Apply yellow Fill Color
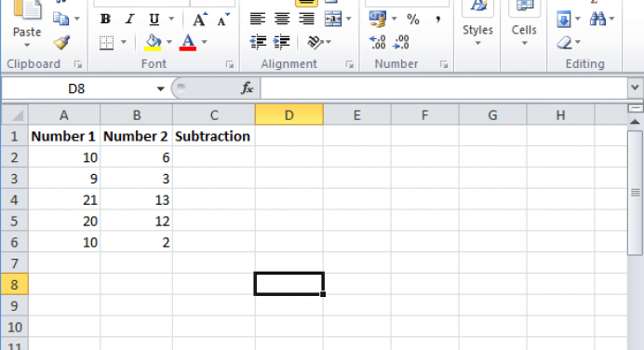Image resolution: width=644 pixels, height=350 pixels. (154, 42)
